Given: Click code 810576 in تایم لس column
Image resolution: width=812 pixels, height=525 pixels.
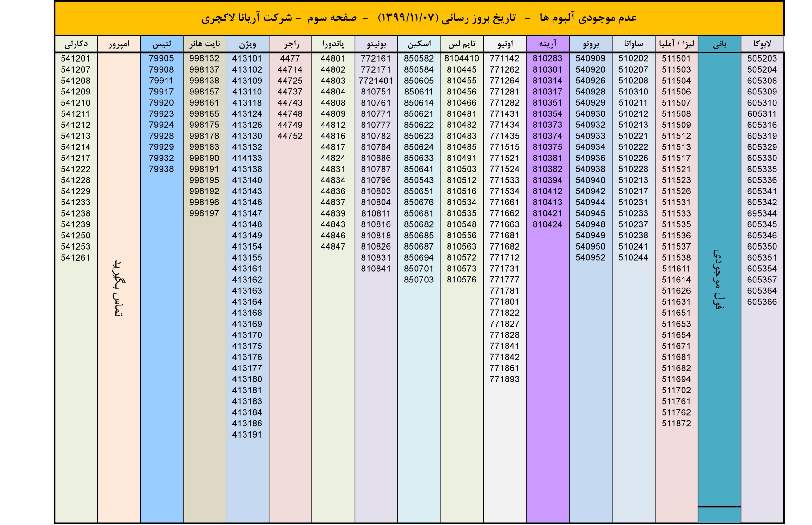Looking at the screenshot, I should click(x=462, y=280).
